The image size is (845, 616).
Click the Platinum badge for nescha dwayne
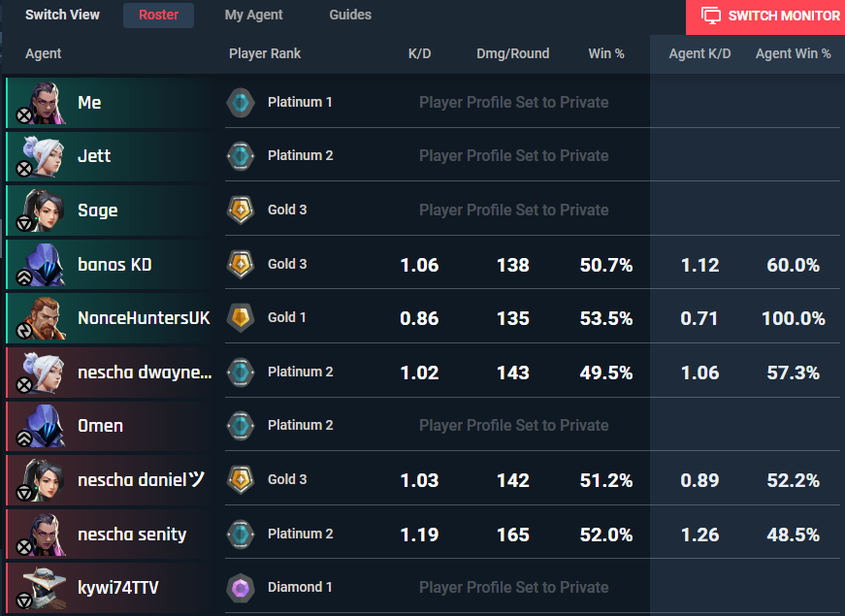point(241,373)
